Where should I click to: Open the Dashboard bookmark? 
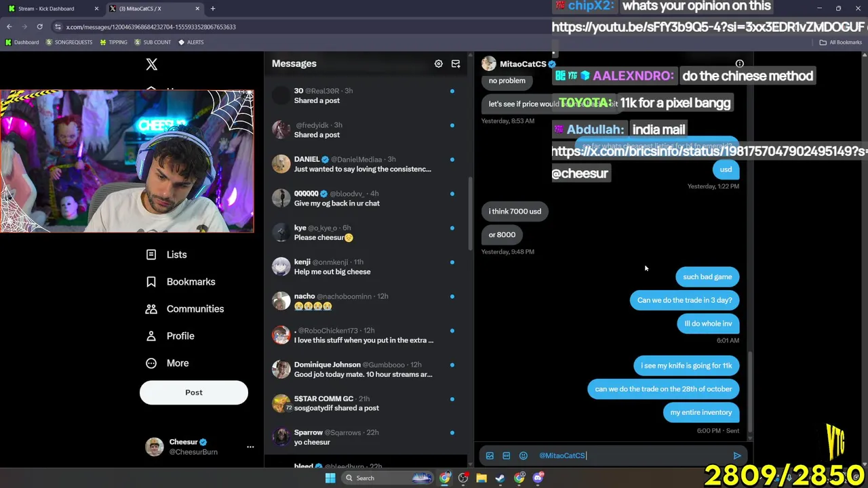click(22, 42)
